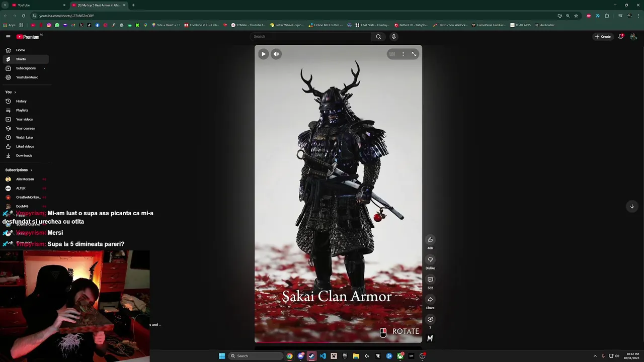Open Chrome tab search dropdown
The width and height of the screenshot is (644, 362).
click(5, 5)
